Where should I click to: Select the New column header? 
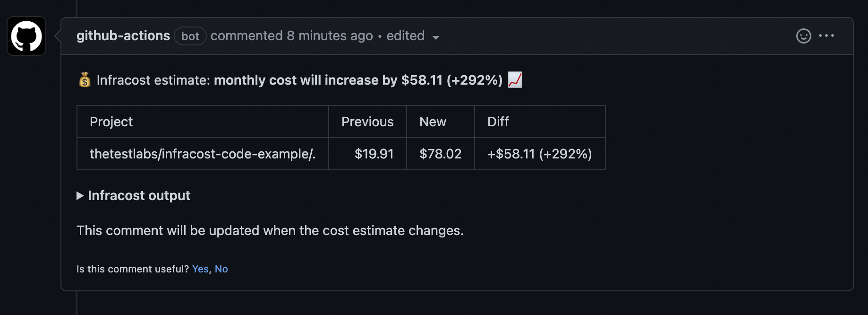441,122
